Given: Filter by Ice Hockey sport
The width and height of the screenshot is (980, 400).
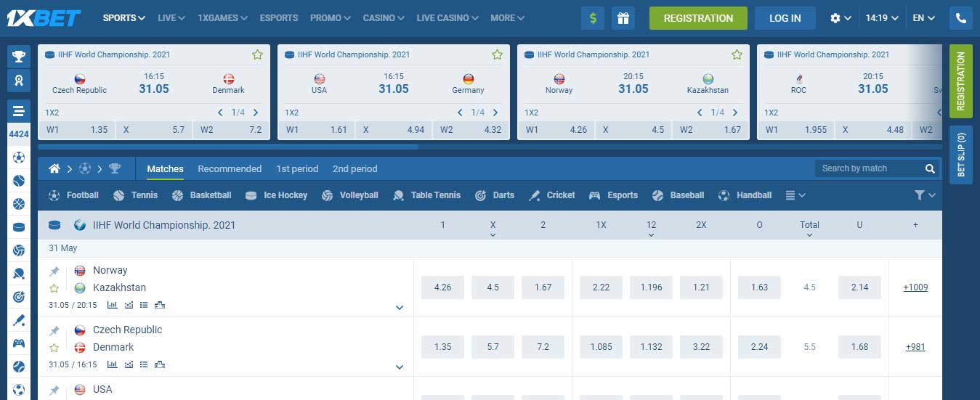Looking at the screenshot, I should point(276,195).
